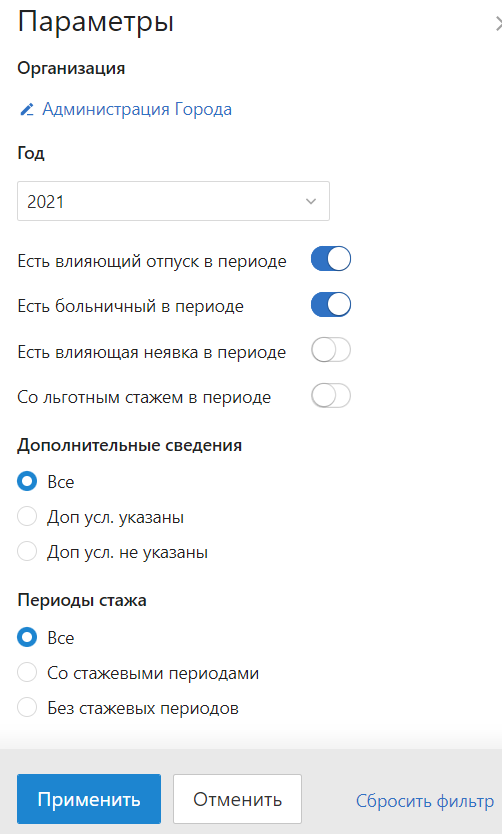Click the Со стажевыми периодами label text

tap(153, 673)
